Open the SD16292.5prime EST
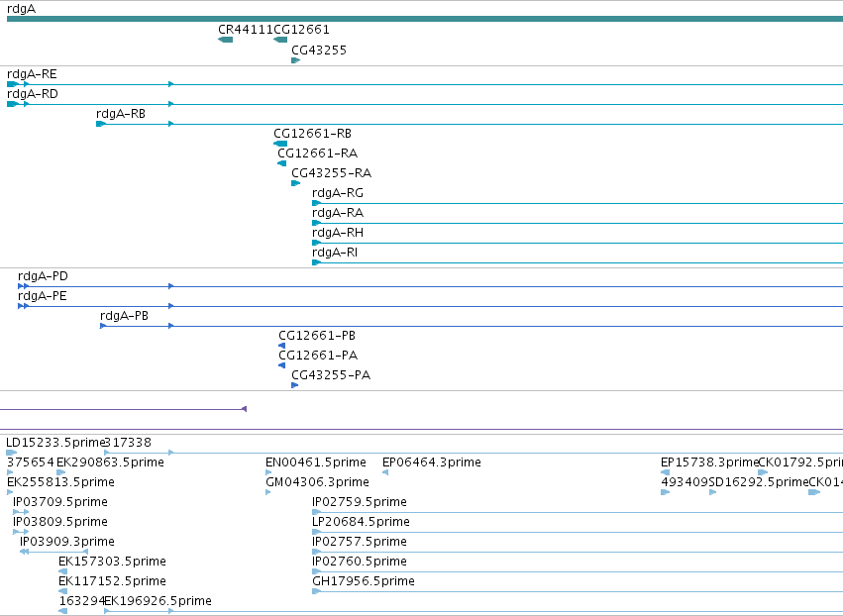The height and width of the screenshot is (616, 843). 713,492
